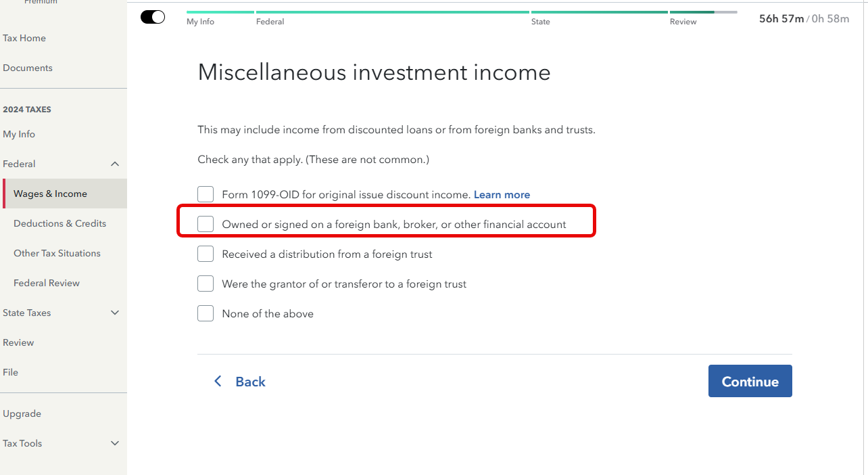Screen dimensions: 868x475
Task: Check the Form 1099-OID checkbox
Action: pyautogui.click(x=206, y=195)
